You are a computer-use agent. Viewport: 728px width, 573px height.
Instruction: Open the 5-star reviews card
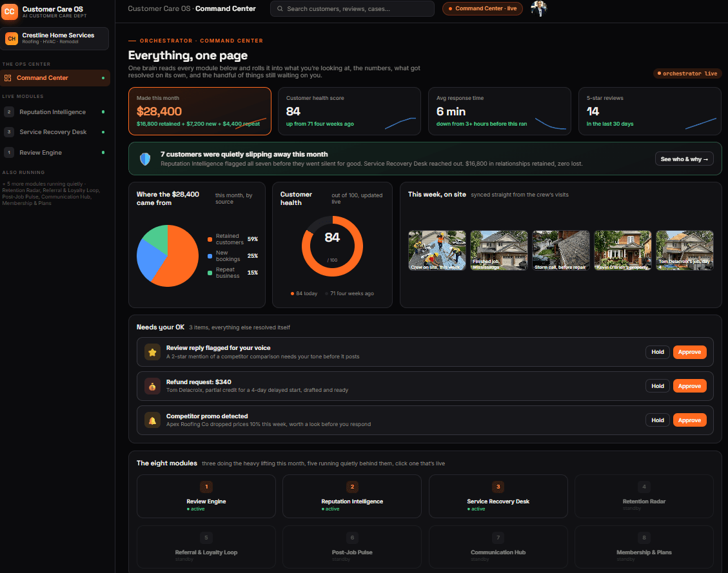(649, 112)
